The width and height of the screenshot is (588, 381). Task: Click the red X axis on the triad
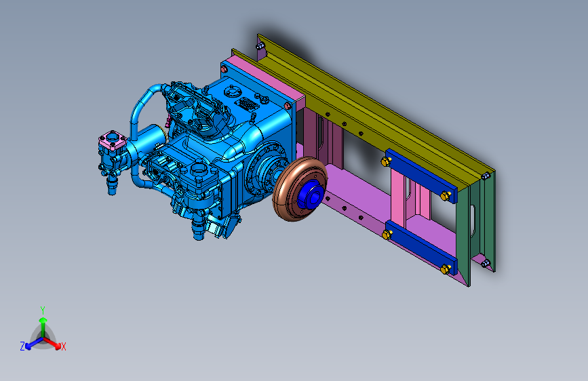[x=53, y=343]
